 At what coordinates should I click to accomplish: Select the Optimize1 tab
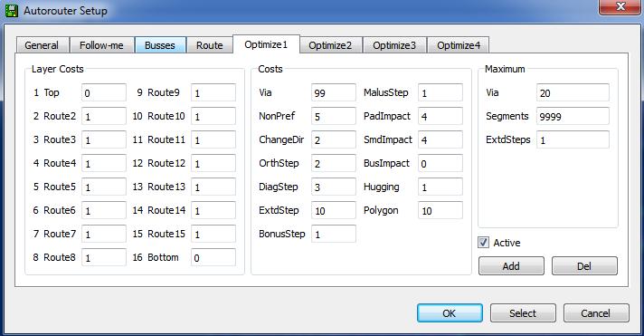pos(266,44)
